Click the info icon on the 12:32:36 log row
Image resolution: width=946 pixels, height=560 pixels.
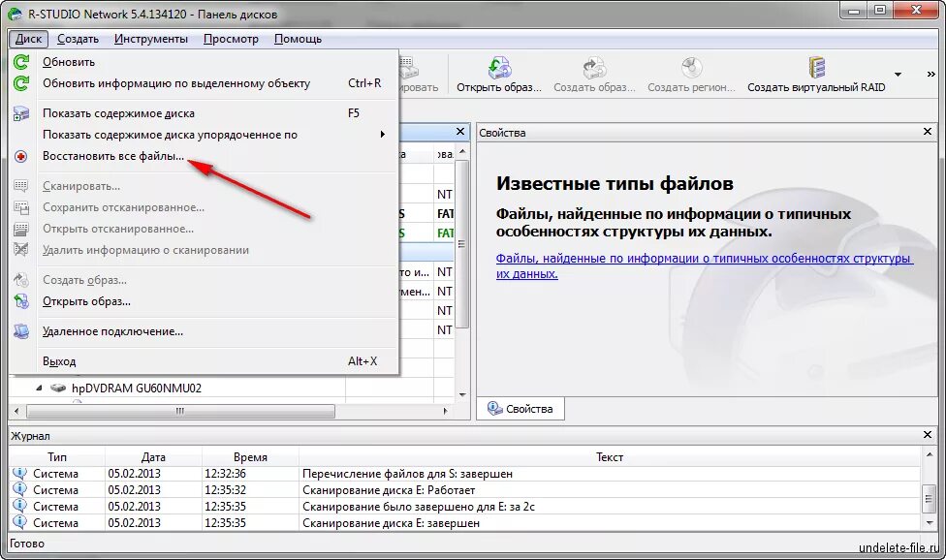(x=20, y=474)
